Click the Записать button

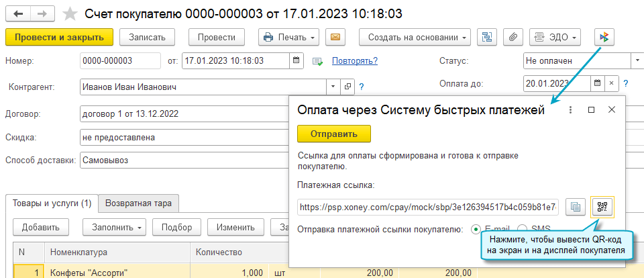[x=147, y=37]
